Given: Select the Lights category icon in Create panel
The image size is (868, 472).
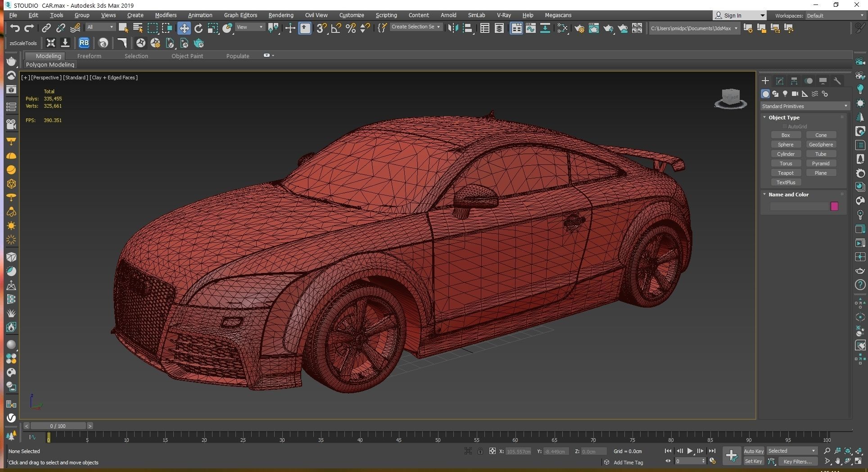Looking at the screenshot, I should (x=785, y=94).
